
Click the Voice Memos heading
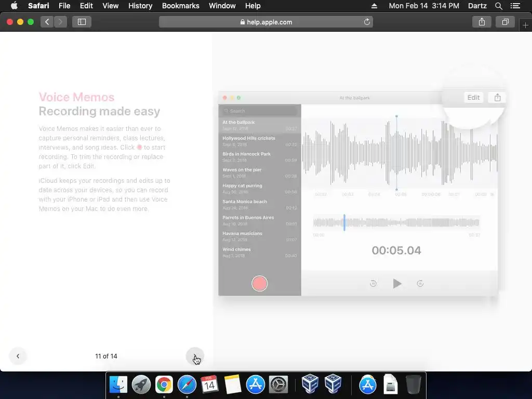(x=77, y=97)
